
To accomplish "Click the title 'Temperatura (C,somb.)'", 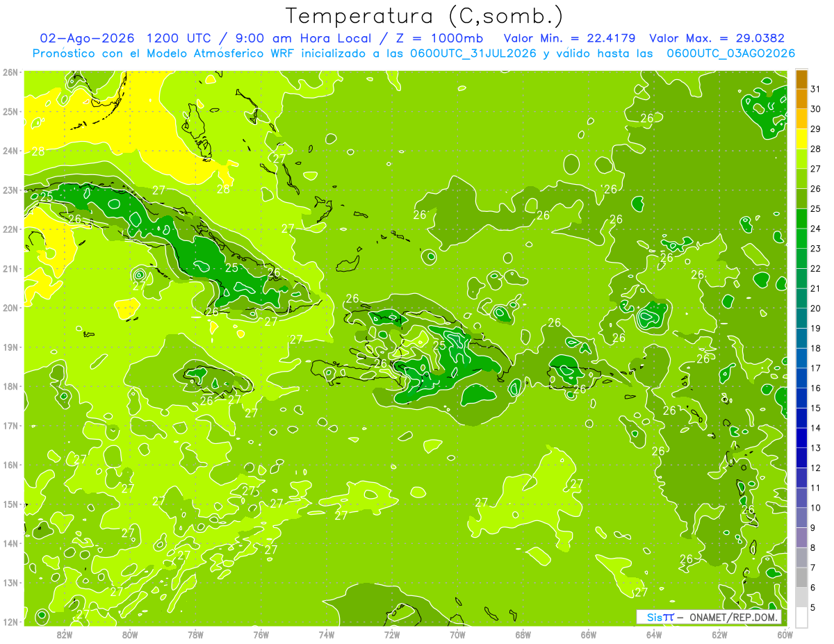I will [425, 16].
